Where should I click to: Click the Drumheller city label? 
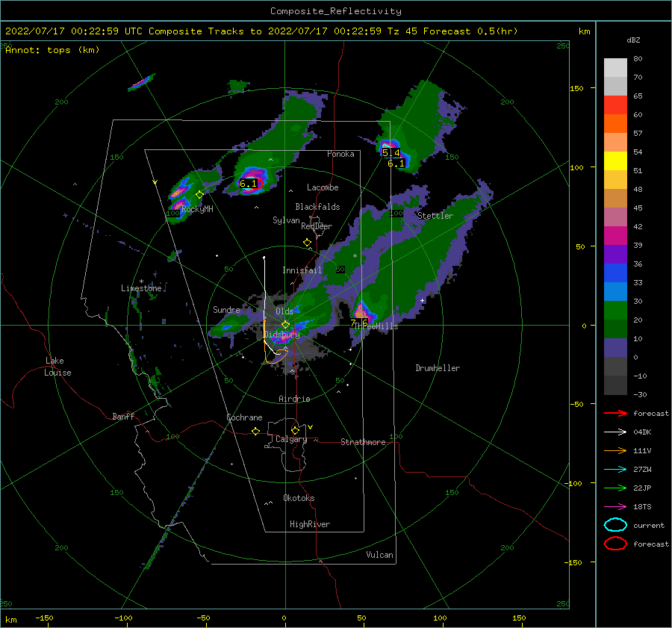pos(438,368)
